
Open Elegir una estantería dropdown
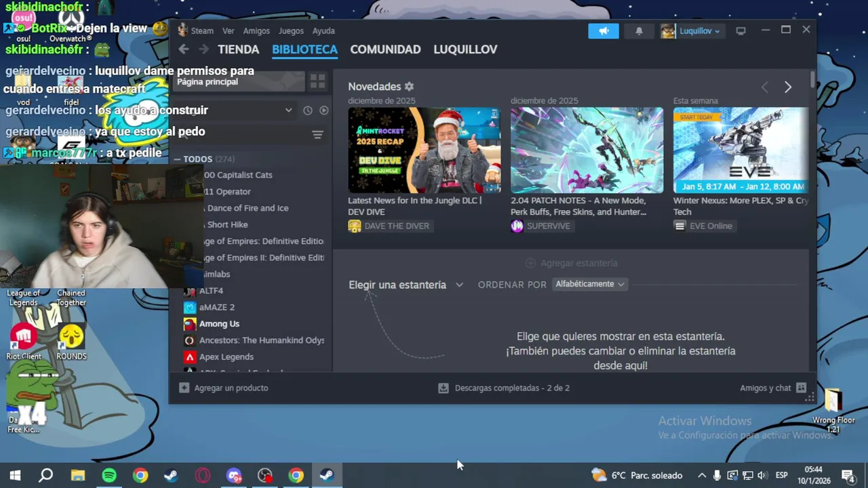pyautogui.click(x=406, y=285)
